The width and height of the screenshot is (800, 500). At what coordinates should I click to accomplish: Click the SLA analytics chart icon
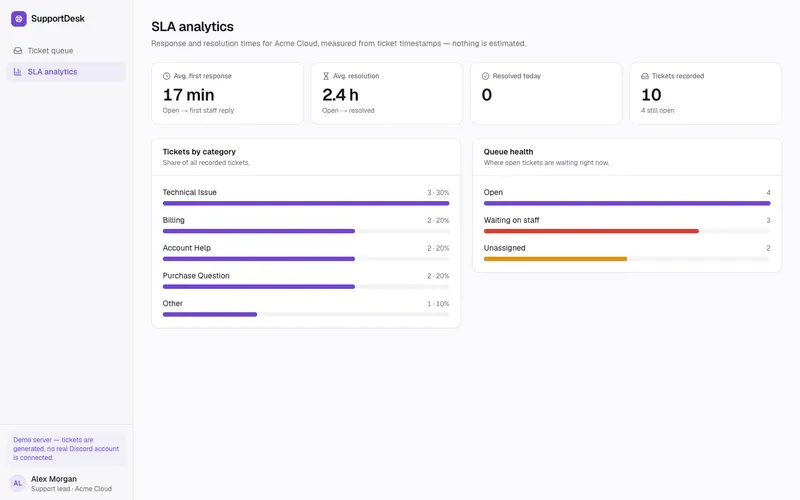17,72
